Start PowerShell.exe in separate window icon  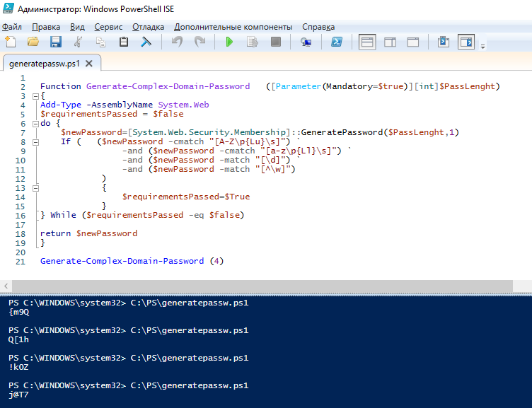[337, 42]
